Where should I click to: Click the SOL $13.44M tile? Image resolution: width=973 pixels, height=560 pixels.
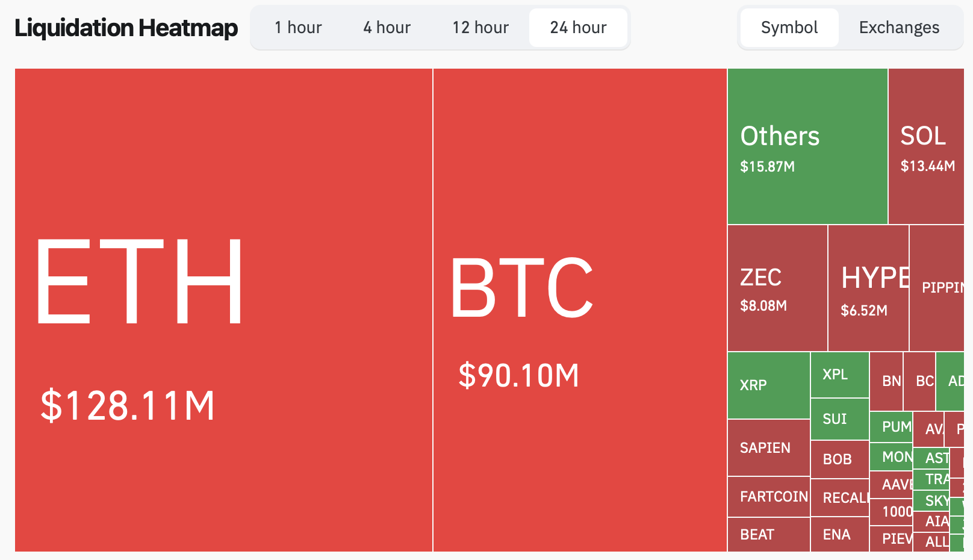(926, 146)
